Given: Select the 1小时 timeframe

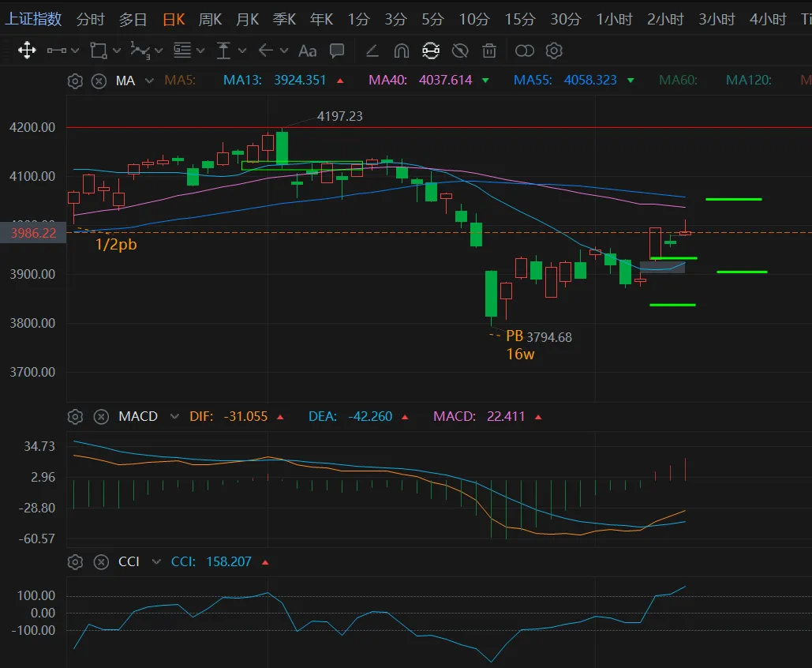Looking at the screenshot, I should tap(615, 20).
